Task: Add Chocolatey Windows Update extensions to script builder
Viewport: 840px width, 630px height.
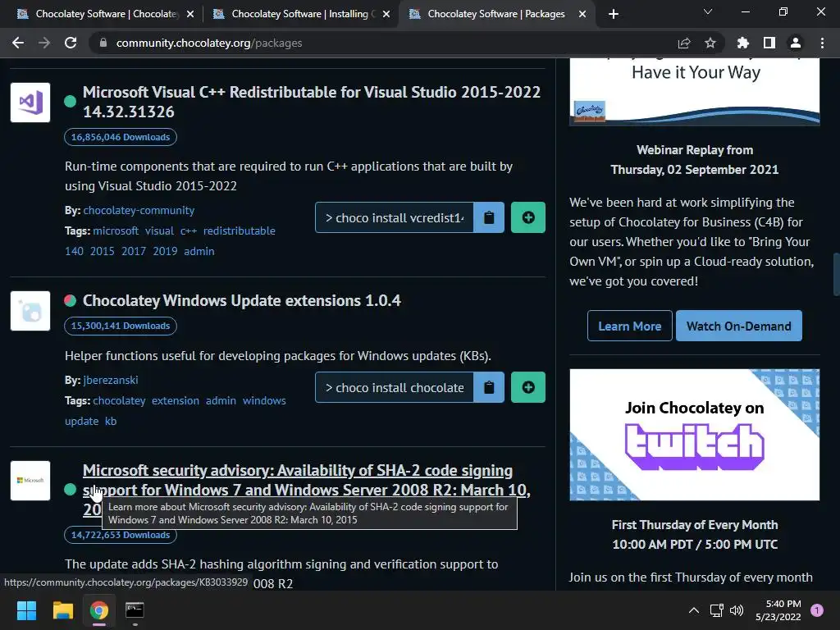Action: coord(528,387)
